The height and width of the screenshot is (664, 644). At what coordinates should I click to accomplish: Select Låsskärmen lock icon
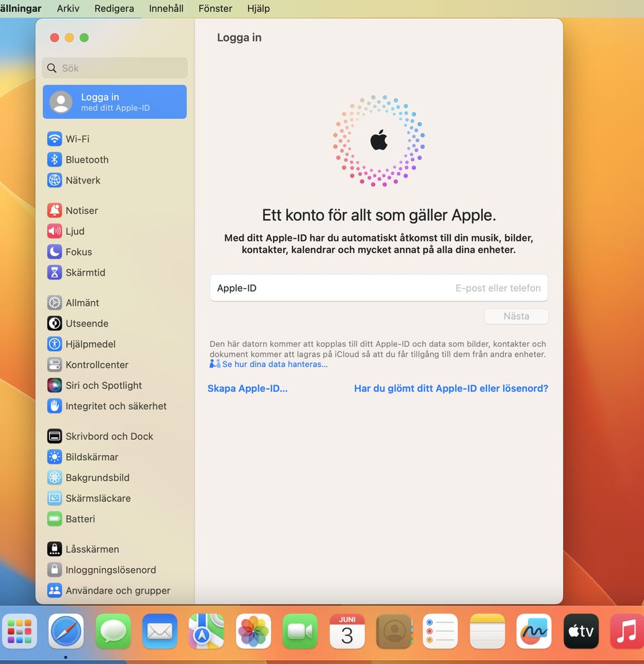pos(54,549)
